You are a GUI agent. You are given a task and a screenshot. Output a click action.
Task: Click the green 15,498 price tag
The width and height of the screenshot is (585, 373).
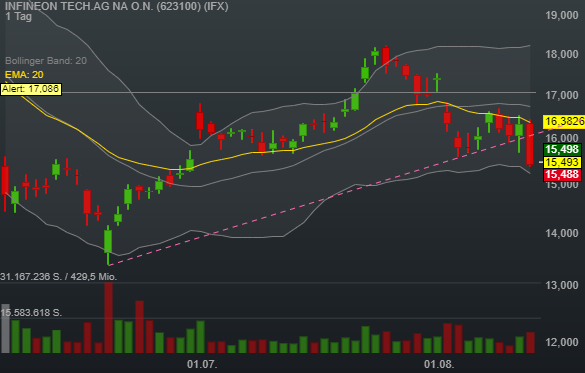[x=562, y=150]
